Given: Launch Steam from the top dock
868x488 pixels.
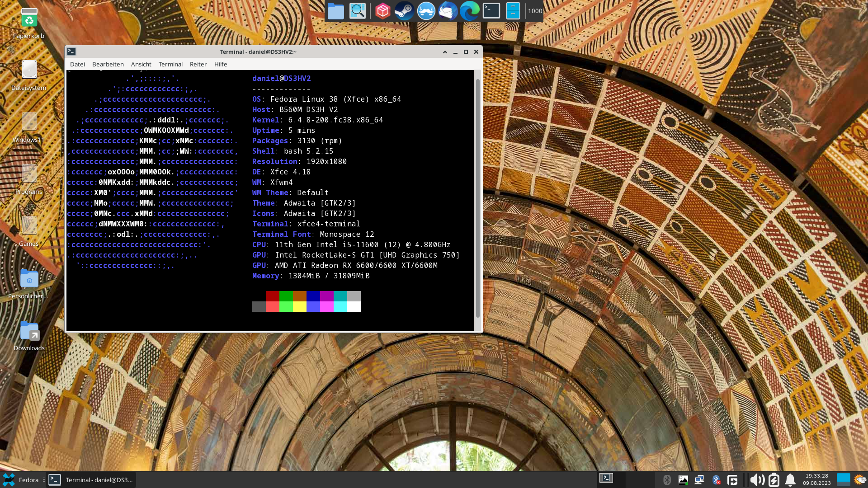Looking at the screenshot, I should click(404, 11).
